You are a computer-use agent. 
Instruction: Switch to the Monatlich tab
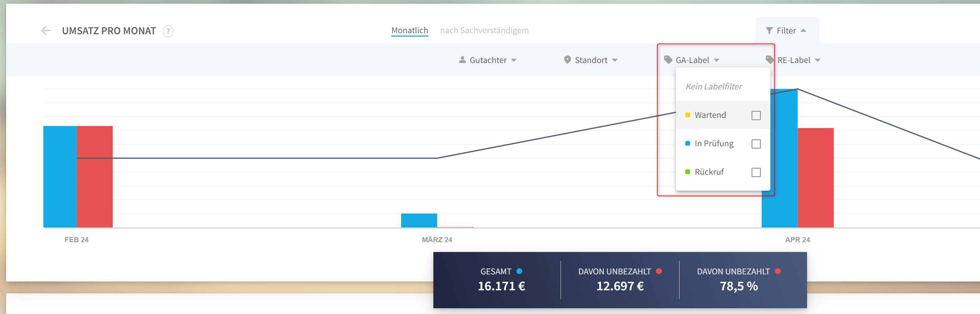pyautogui.click(x=410, y=30)
